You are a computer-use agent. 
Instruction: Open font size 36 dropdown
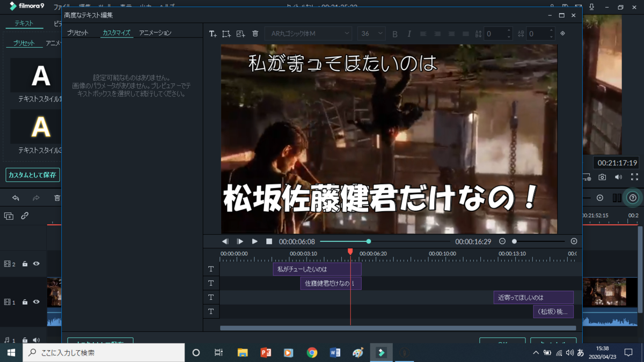371,33
